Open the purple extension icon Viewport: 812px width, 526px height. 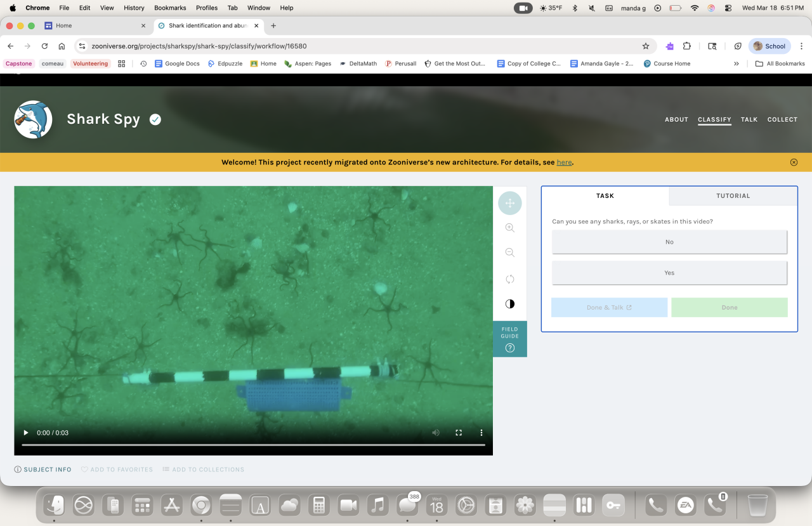(x=670, y=46)
